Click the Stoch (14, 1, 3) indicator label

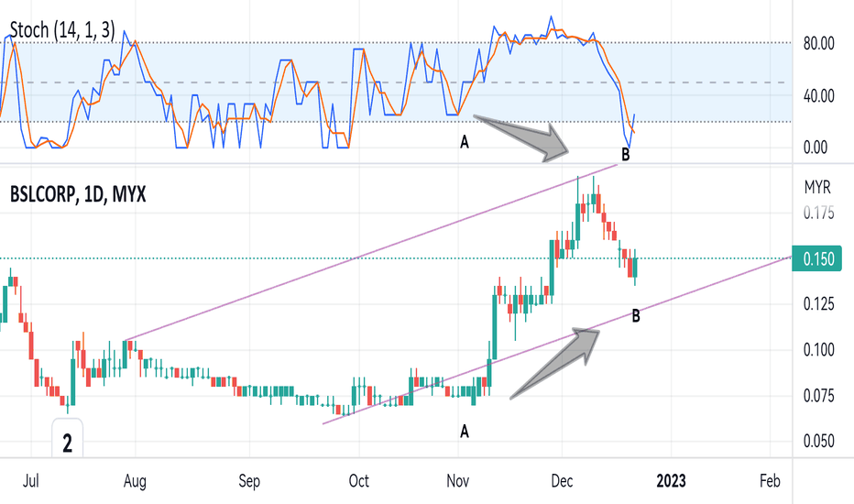[62, 30]
